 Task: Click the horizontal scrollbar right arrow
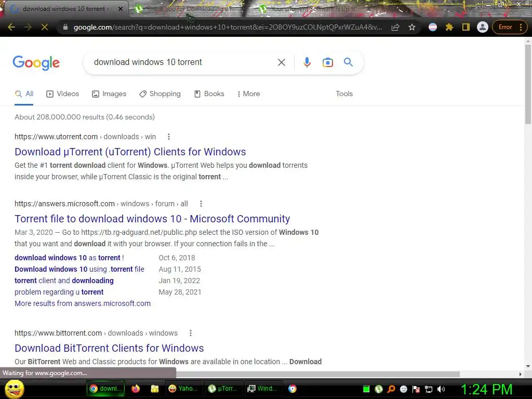521,374
